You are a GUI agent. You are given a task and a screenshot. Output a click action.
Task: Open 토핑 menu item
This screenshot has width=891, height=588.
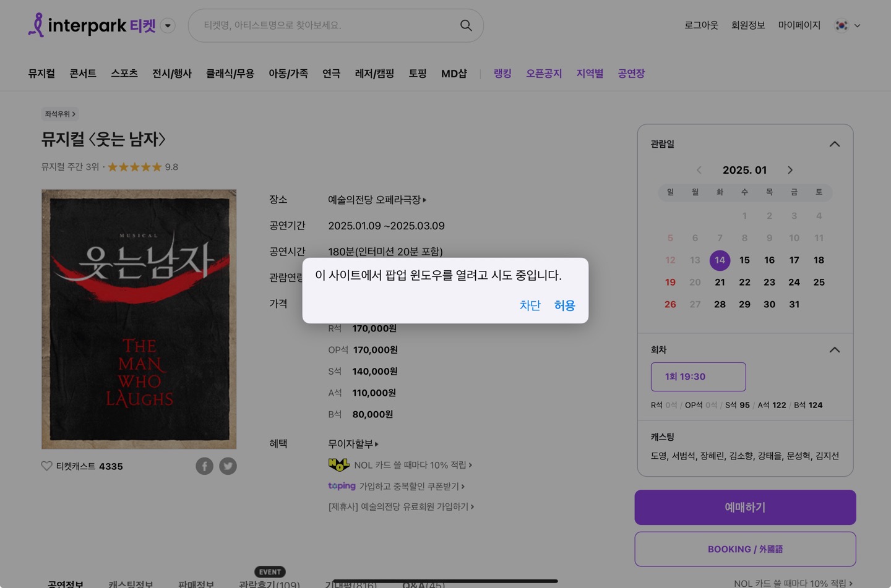point(418,74)
